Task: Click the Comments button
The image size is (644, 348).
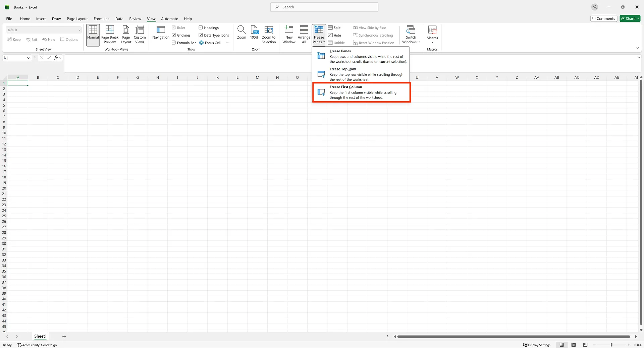Action: tap(603, 18)
